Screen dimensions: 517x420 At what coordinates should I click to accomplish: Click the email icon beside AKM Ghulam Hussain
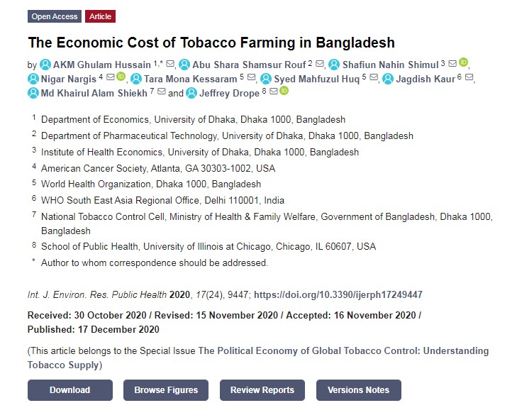pos(170,65)
